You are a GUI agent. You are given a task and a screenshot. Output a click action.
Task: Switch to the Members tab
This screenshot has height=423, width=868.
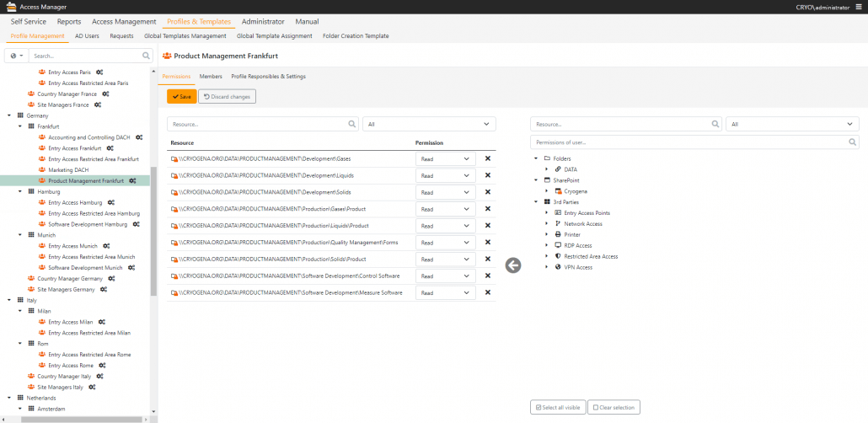click(x=211, y=77)
